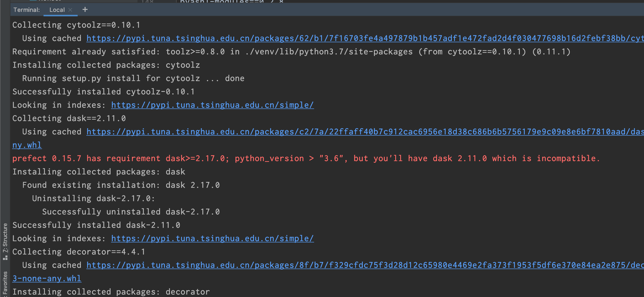Click the Collecting cytoolz==0.10.1 line
This screenshot has height=297, width=644.
pos(76,25)
